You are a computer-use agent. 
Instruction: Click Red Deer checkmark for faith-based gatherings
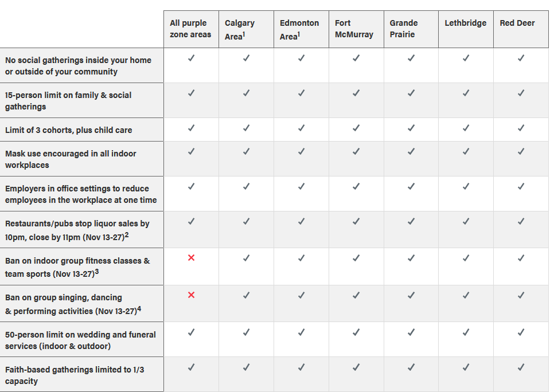pos(521,367)
